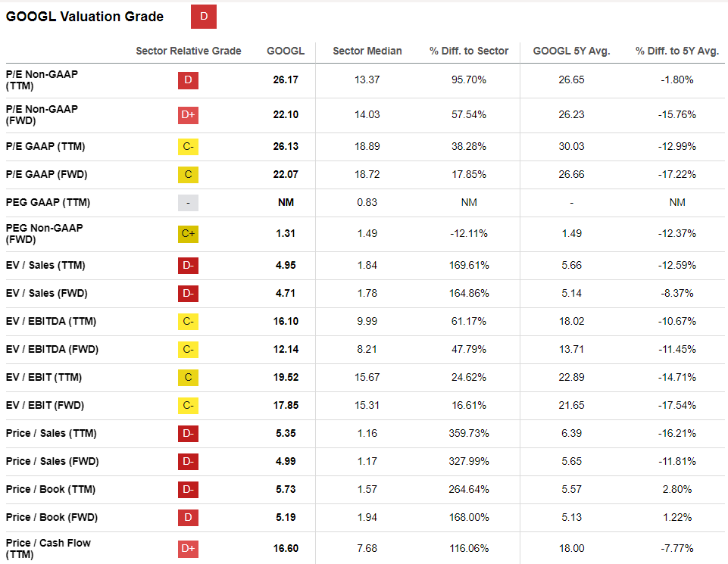The width and height of the screenshot is (728, 564).
Task: Click the D grade badge for Price / Book (FWD)
Action: 189,518
